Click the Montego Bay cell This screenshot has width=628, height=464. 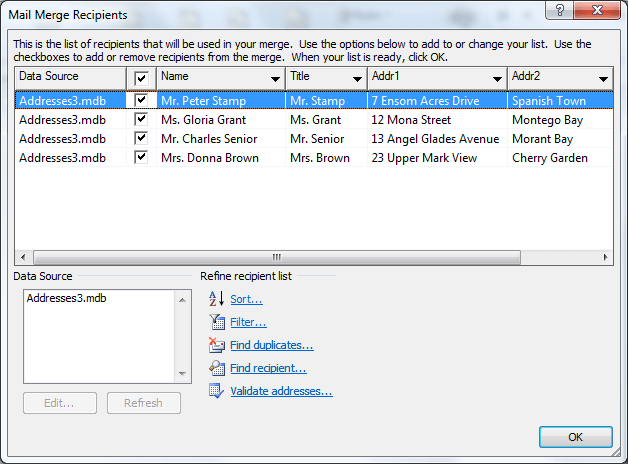(560, 120)
